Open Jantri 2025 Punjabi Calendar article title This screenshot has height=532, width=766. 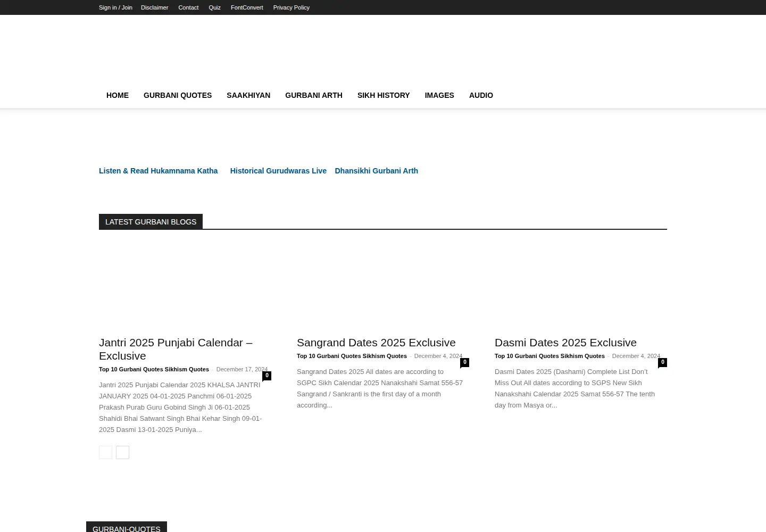coord(176,349)
